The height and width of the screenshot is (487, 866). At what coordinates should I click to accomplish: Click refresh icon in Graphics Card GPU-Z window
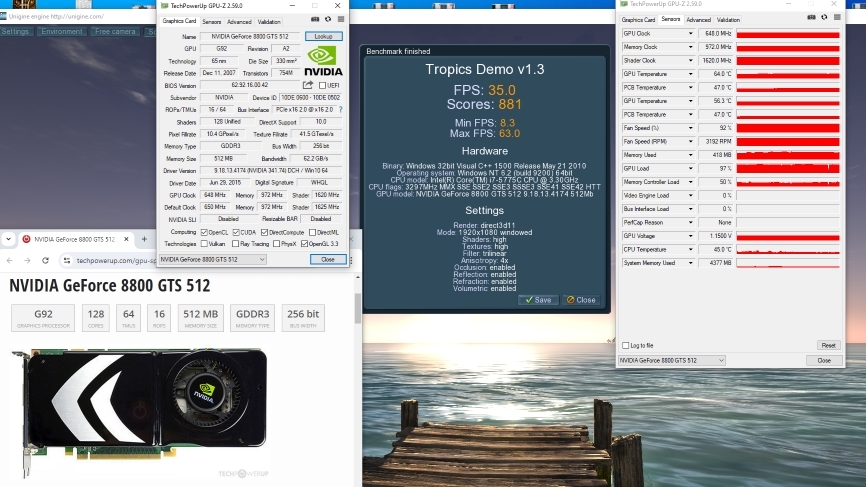pos(328,19)
